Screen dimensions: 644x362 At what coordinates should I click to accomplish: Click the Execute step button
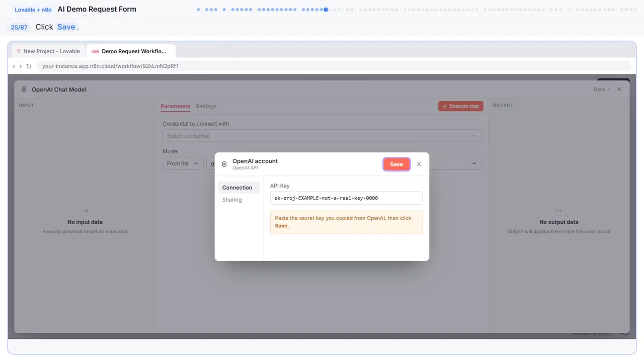[461, 106]
